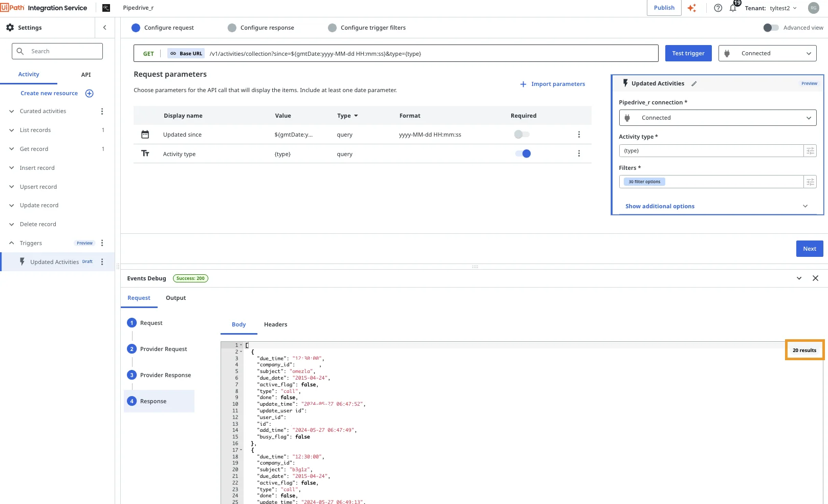The width and height of the screenshot is (828, 504).
Task: Open the Curated activities kebab menu
Action: 102,112
